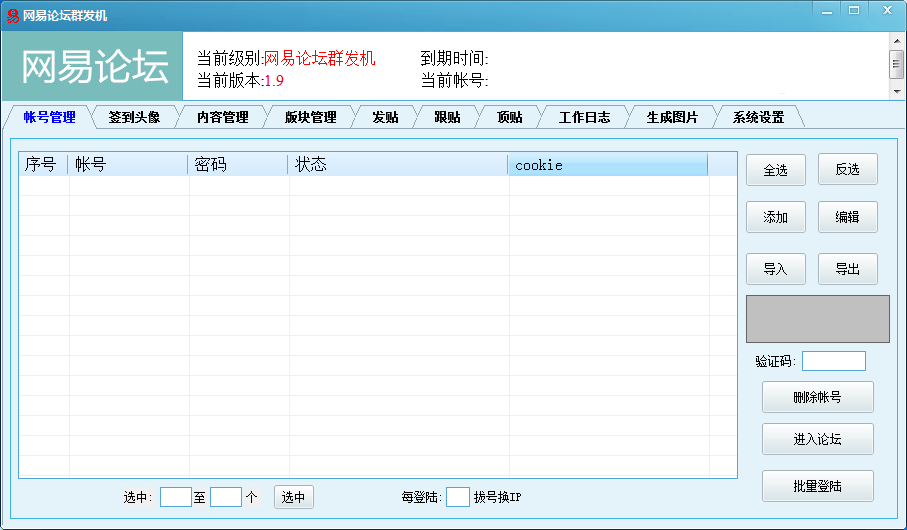Image resolution: width=907 pixels, height=530 pixels.
Task: Click the first 选中 range input box
Action: pos(176,497)
